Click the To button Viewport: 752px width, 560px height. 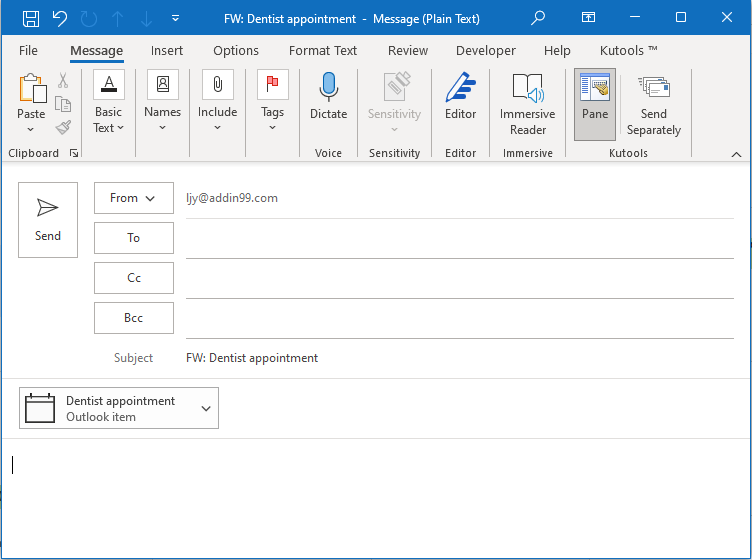point(134,238)
